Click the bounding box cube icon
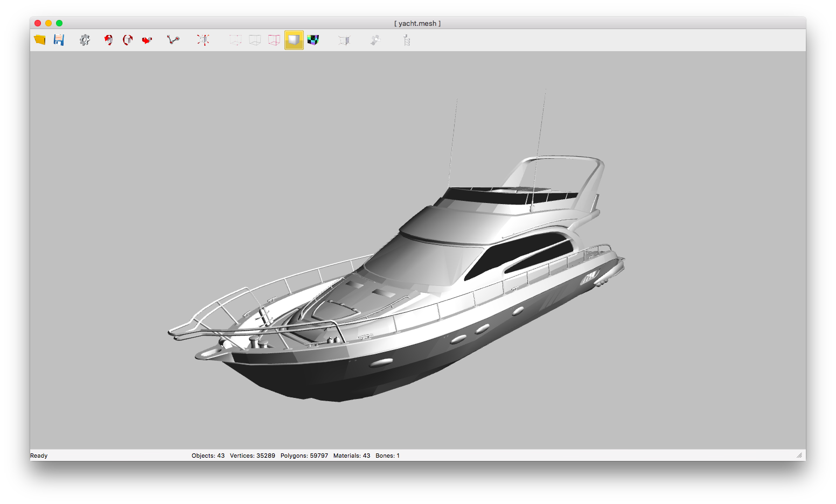 point(344,40)
